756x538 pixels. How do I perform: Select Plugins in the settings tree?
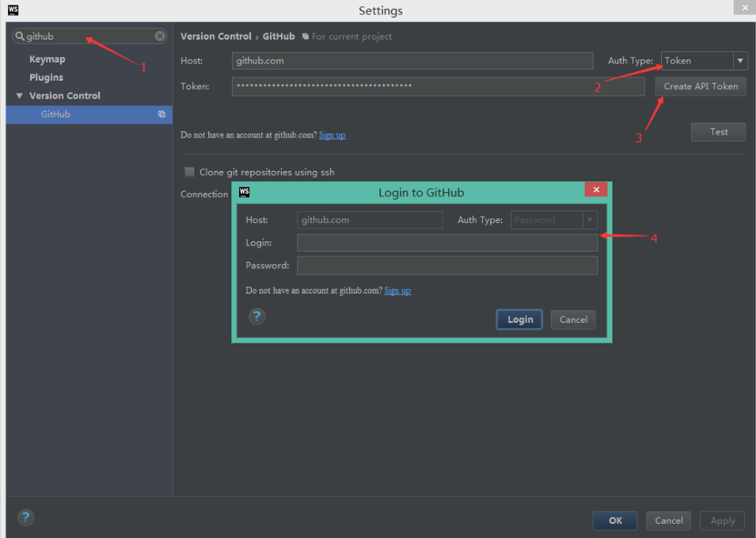pyautogui.click(x=46, y=78)
